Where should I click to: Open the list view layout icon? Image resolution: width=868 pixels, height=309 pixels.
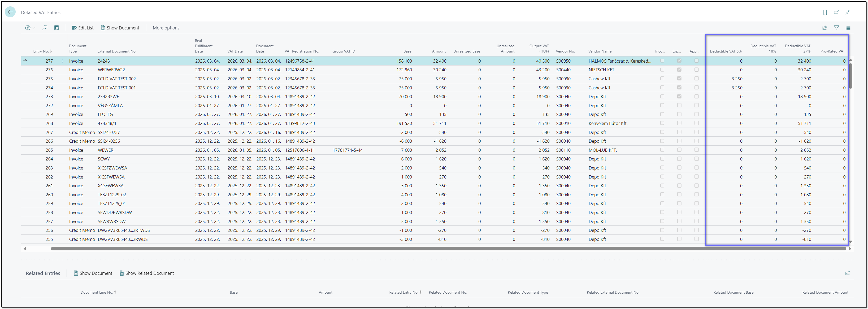(848, 28)
